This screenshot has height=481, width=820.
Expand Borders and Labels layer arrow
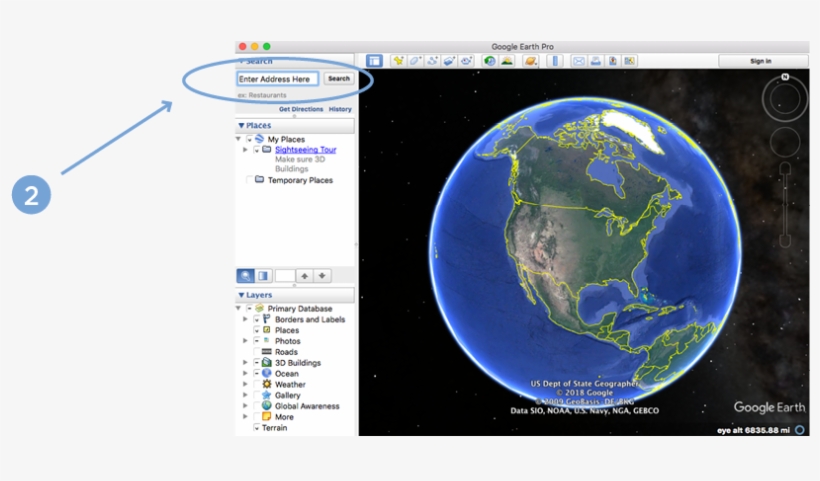tap(245, 319)
